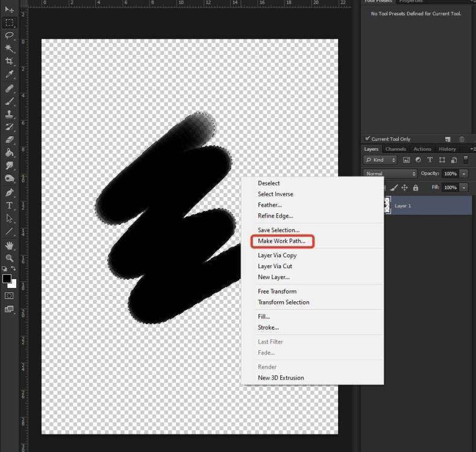Open the Opacity slider dropdown arrow
This screenshot has height=452, width=476.
tap(464, 174)
